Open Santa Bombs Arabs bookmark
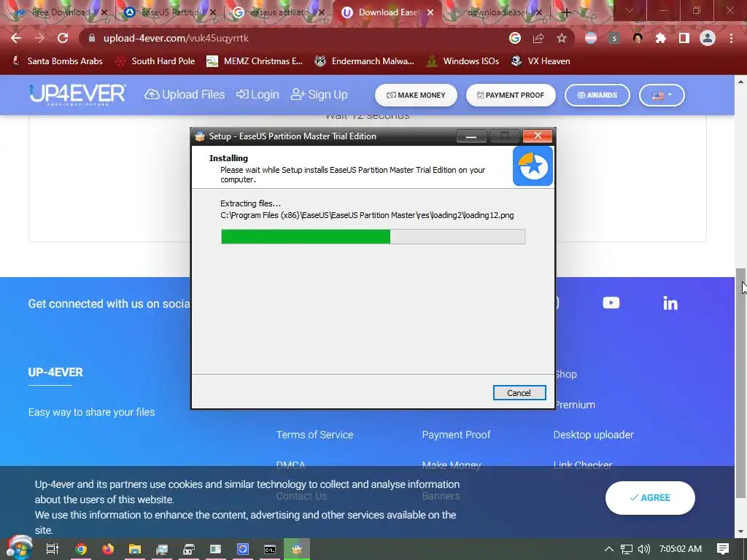The image size is (747, 560). 57,61
